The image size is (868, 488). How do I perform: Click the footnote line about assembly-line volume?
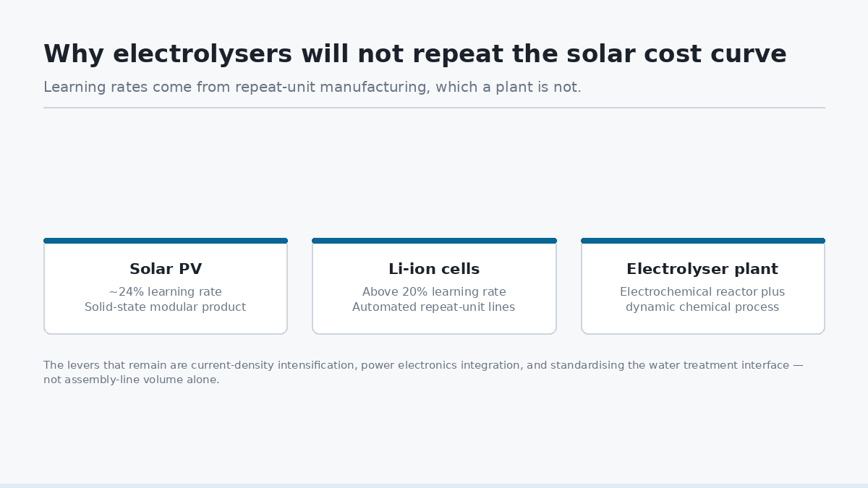(x=131, y=380)
